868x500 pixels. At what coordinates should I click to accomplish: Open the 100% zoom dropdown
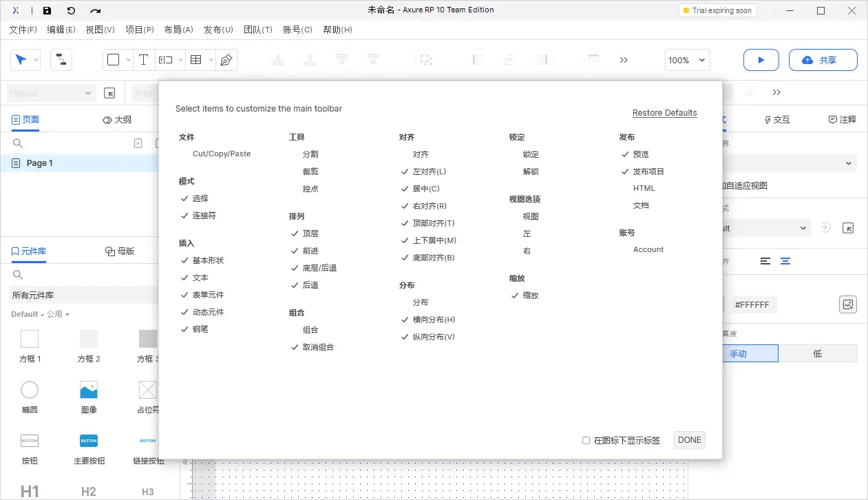point(687,60)
